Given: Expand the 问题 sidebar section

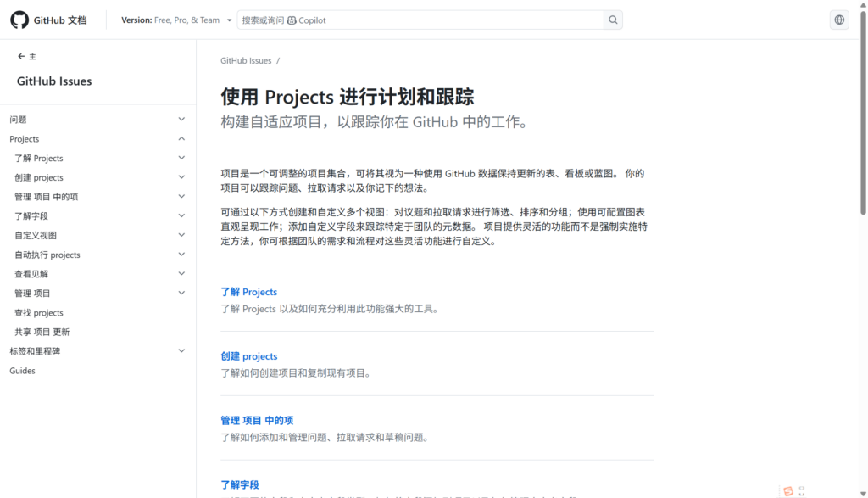Looking at the screenshot, I should click(x=181, y=119).
